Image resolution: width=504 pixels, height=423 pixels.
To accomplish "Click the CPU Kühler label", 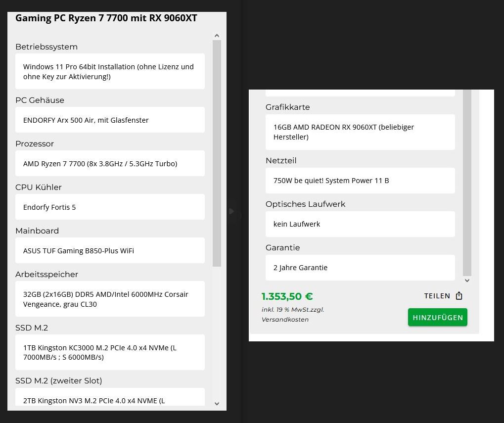I will pos(39,187).
